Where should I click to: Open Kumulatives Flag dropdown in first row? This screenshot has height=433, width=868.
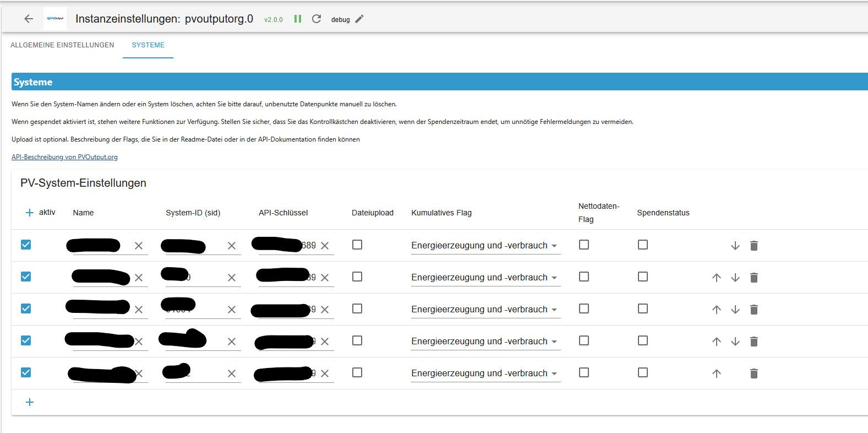tap(485, 246)
